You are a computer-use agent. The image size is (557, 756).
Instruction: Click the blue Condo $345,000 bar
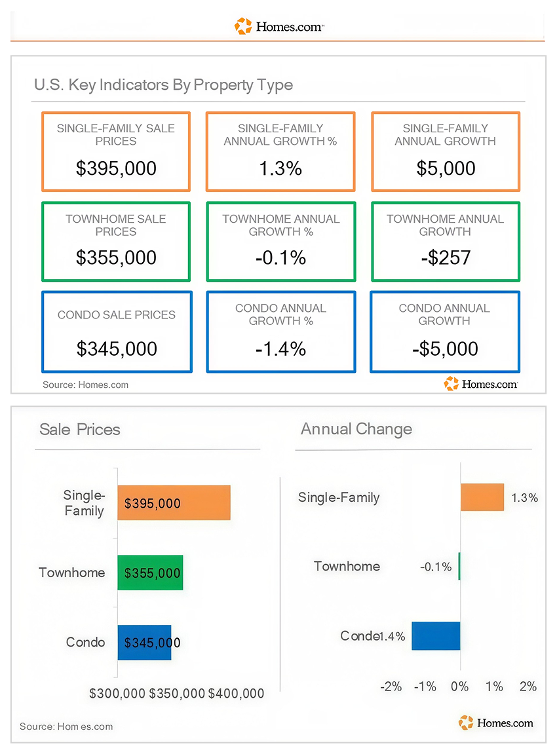pos(145,643)
